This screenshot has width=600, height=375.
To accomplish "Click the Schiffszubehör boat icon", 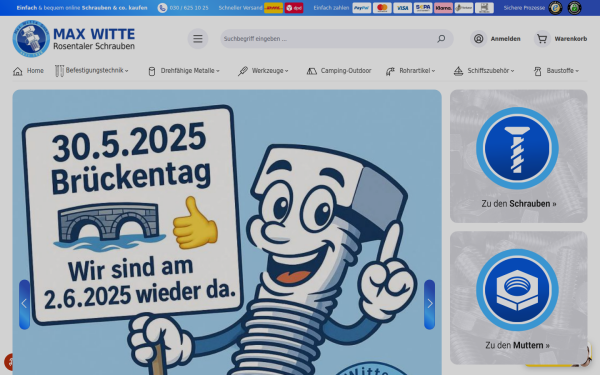I will [458, 71].
